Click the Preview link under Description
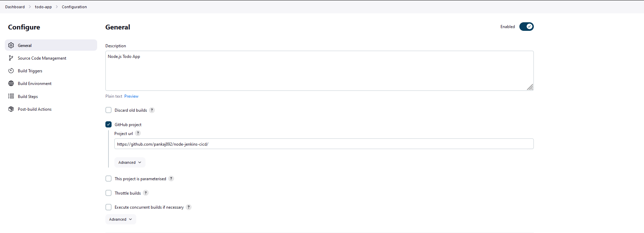 pos(131,96)
